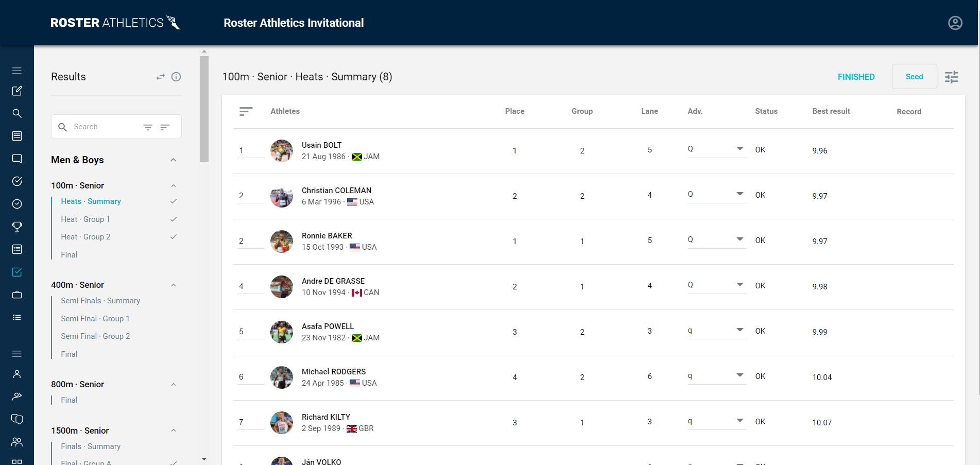980x465 pixels.
Task: Select the briefcase icon in the sidebar
Action: [x=17, y=295]
